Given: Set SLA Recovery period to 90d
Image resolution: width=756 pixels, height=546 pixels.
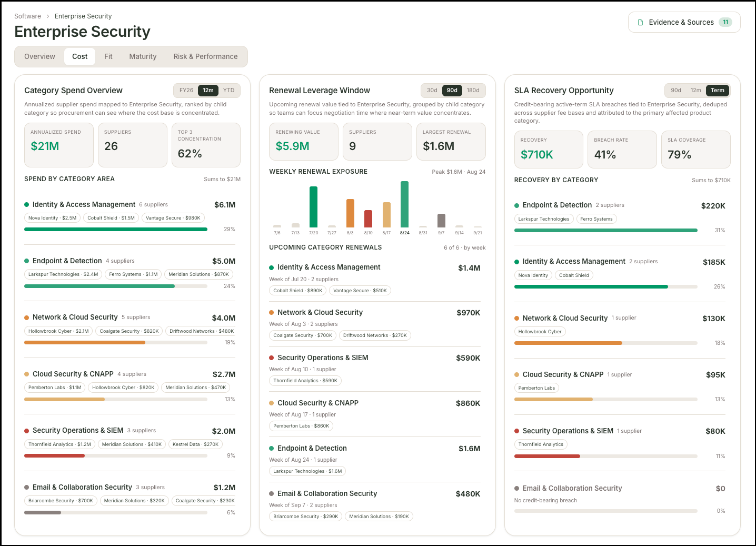Looking at the screenshot, I should (676, 90).
